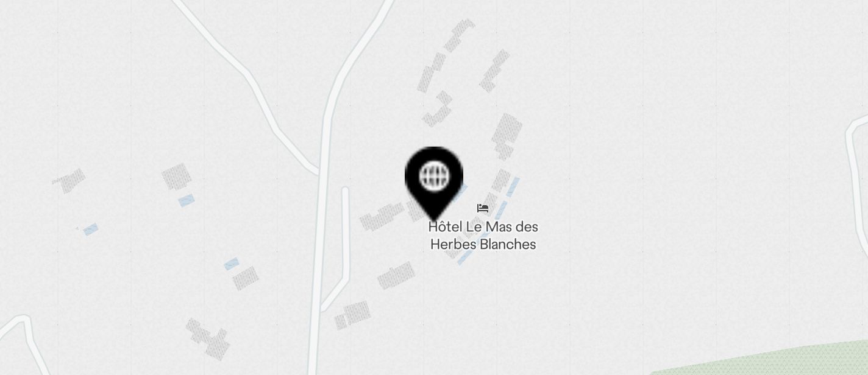Click the topmost building north of the hotel

tap(458, 35)
